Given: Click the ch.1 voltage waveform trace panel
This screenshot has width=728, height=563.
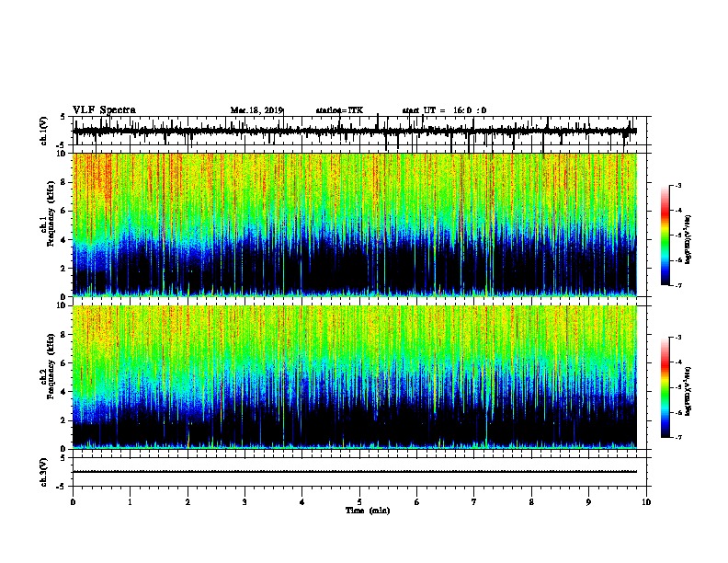Looking at the screenshot, I should [359, 131].
